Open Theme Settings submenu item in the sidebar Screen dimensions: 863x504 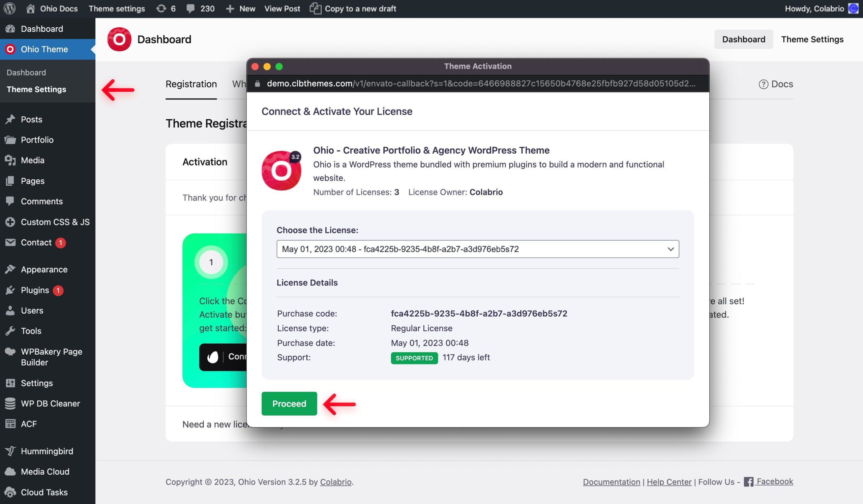tap(36, 89)
